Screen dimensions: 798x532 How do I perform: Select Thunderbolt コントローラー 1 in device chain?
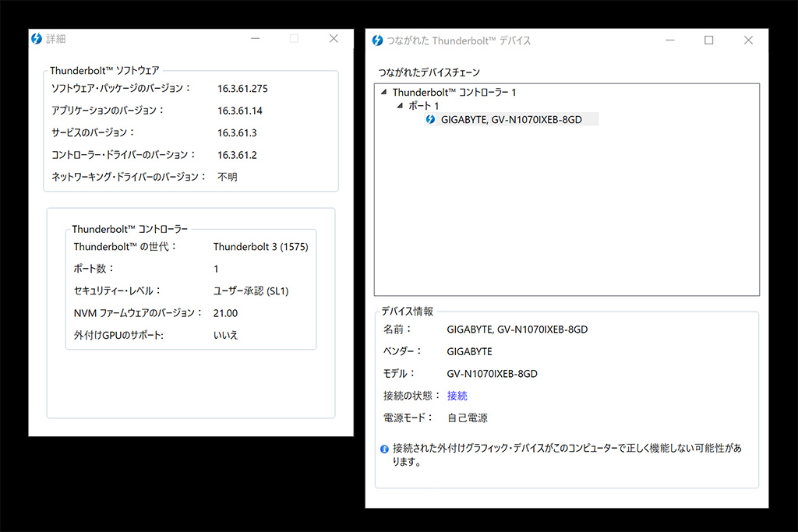pyautogui.click(x=454, y=93)
